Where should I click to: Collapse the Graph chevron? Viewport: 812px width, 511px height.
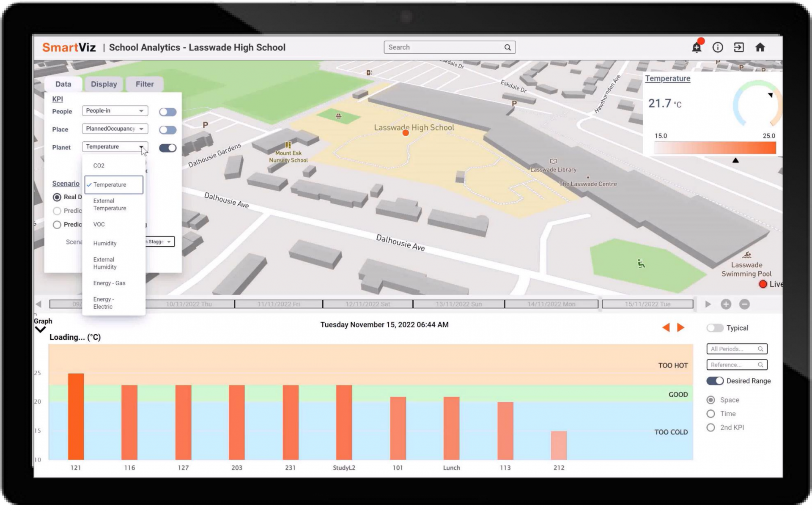pyautogui.click(x=40, y=330)
